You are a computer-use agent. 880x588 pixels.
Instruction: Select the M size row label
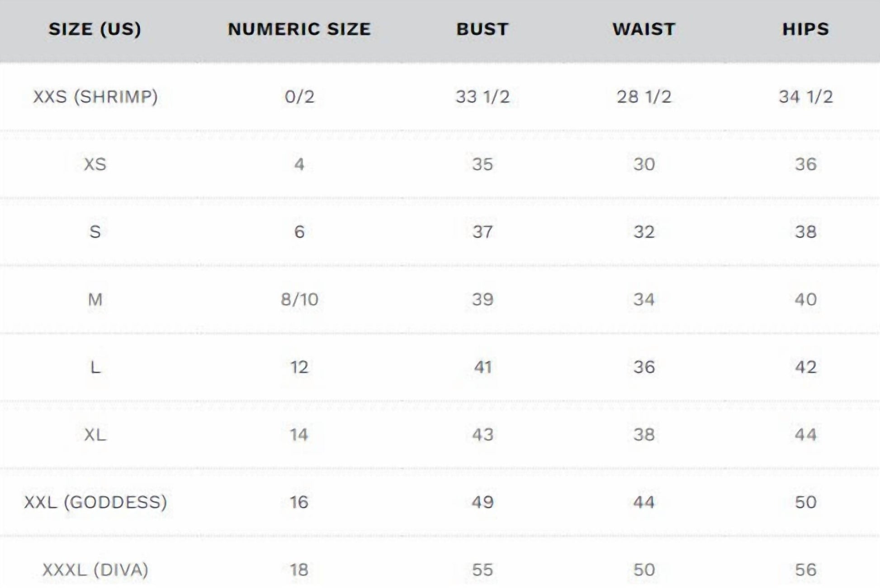[x=95, y=299]
